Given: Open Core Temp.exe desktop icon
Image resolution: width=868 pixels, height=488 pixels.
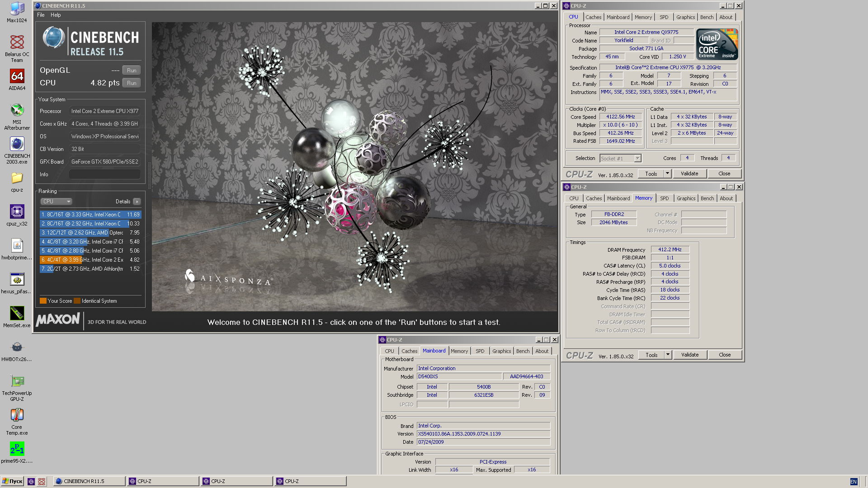Looking at the screenshot, I should click(x=17, y=422).
